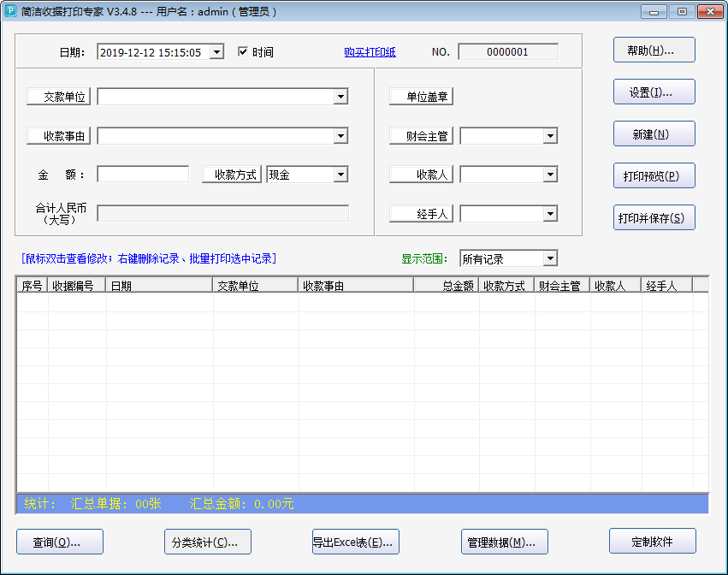Click the 定制软件 button
The width and height of the screenshot is (728, 575).
click(x=653, y=541)
